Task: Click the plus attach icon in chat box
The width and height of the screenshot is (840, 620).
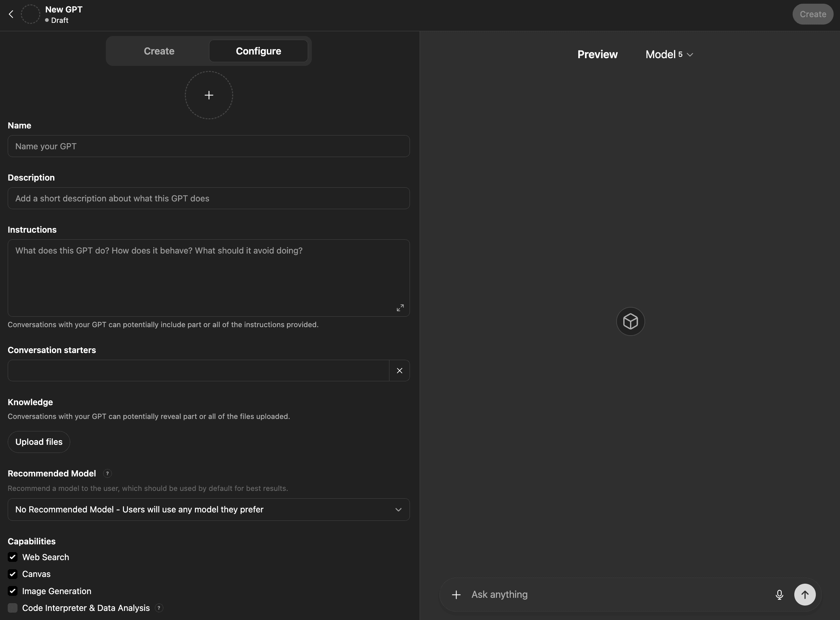Action: click(456, 595)
